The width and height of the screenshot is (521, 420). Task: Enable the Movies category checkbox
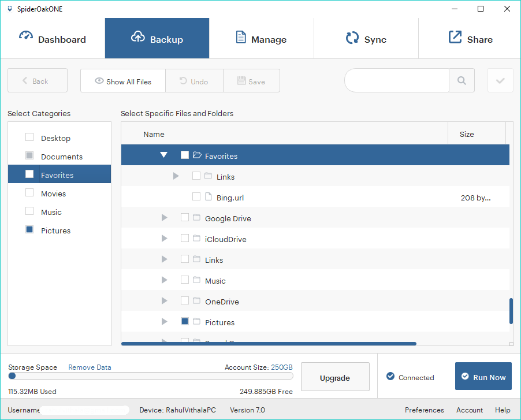pos(29,192)
